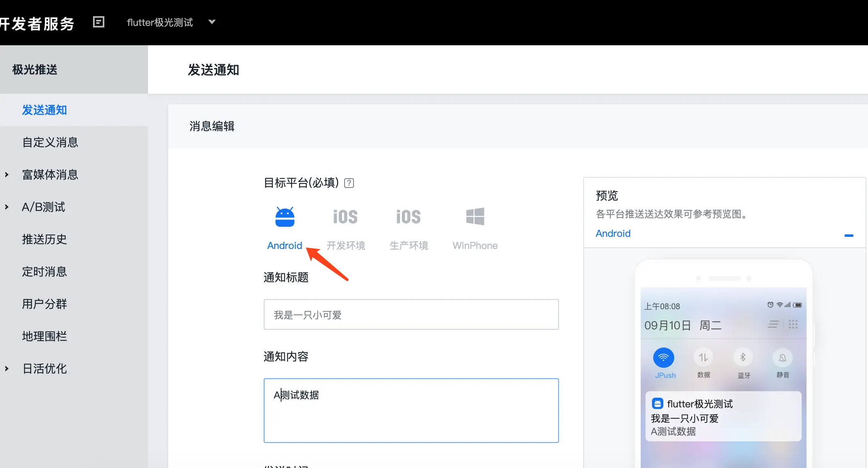Select iOS production environment platform
The height and width of the screenshot is (468, 868).
(x=408, y=217)
